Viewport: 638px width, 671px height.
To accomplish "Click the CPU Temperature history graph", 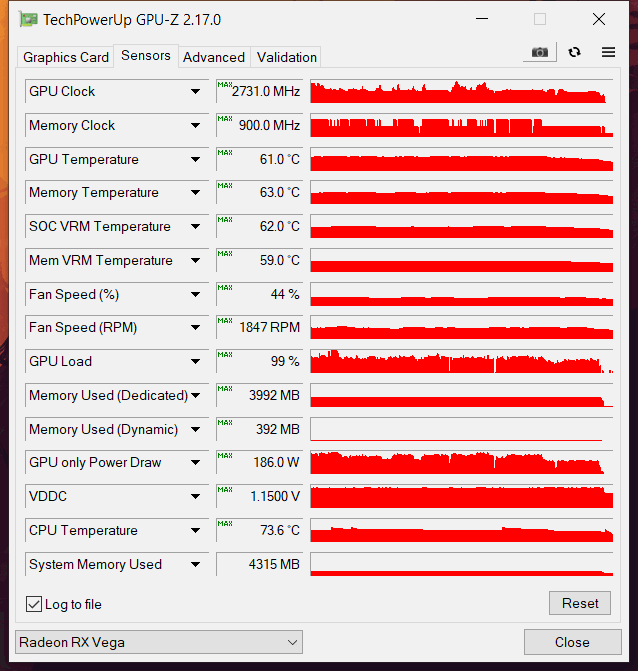I will (x=462, y=530).
